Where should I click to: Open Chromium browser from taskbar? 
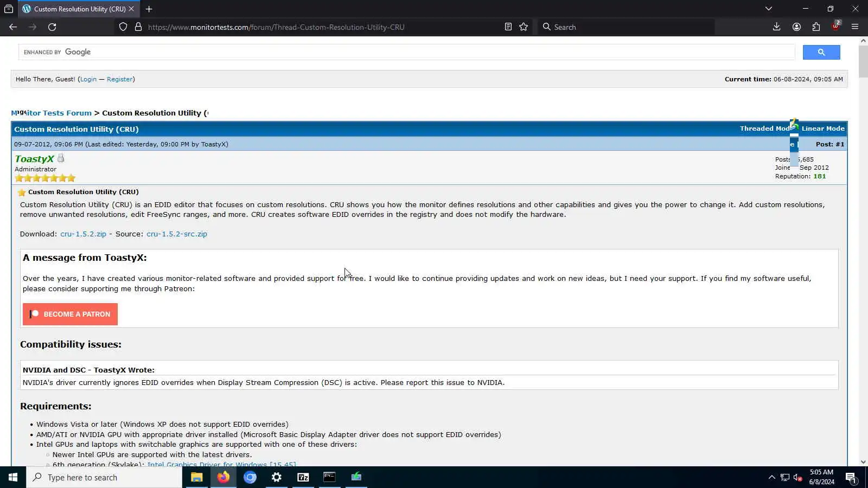(x=250, y=477)
